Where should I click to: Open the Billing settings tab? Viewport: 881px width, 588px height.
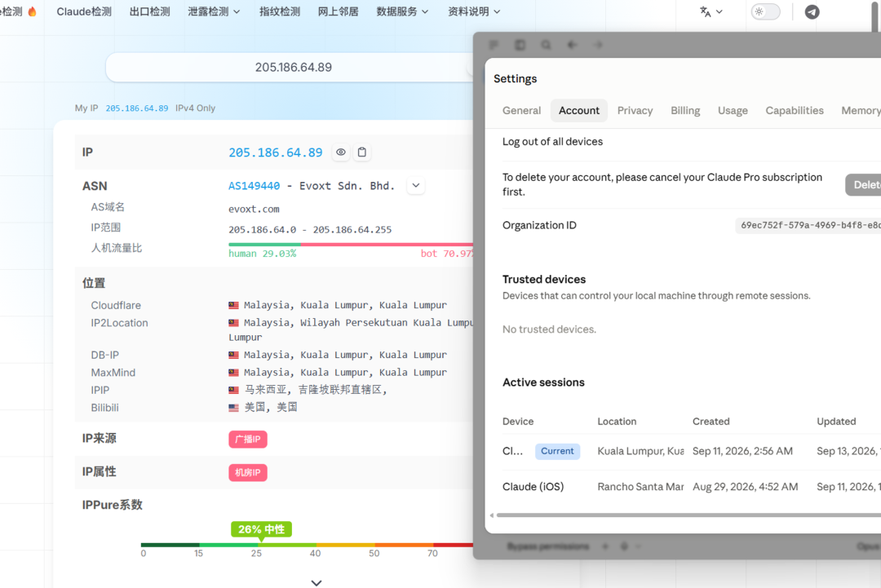[x=685, y=111]
